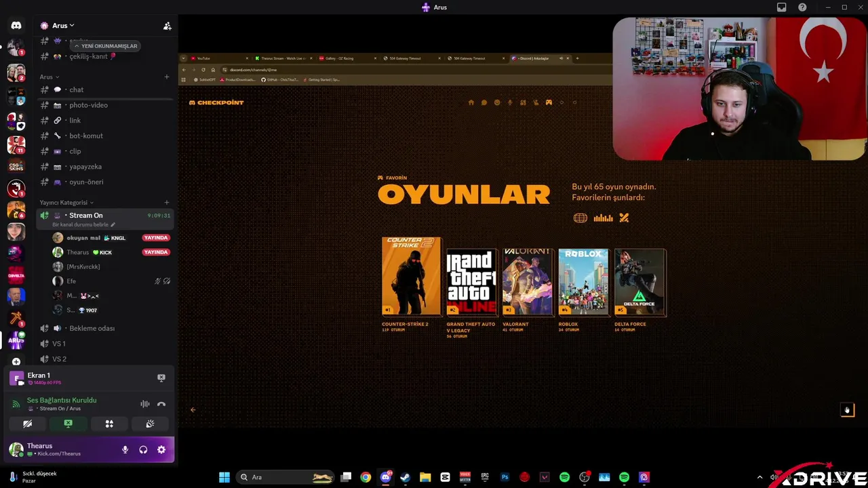
Task: Disconnect from the voice channel
Action: pyautogui.click(x=161, y=404)
